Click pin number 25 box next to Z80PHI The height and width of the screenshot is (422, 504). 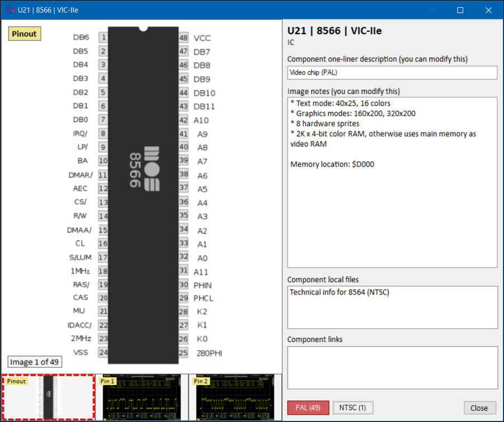183,353
